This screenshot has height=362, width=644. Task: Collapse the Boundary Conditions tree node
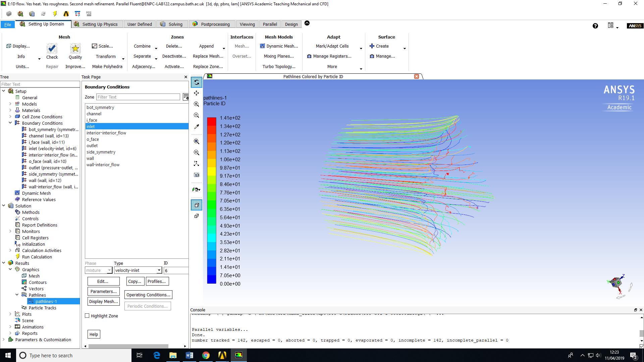(10, 123)
